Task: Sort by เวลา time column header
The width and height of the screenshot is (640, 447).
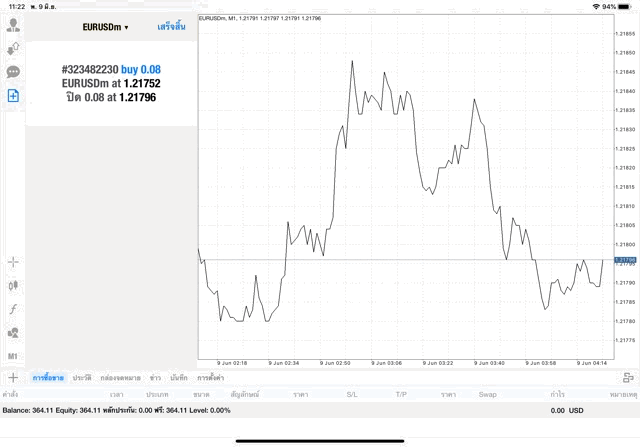Action: click(x=117, y=394)
